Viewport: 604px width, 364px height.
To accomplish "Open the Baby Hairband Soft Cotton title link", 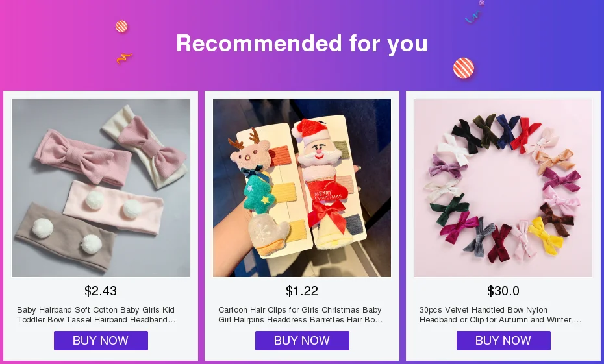I will pyautogui.click(x=96, y=315).
